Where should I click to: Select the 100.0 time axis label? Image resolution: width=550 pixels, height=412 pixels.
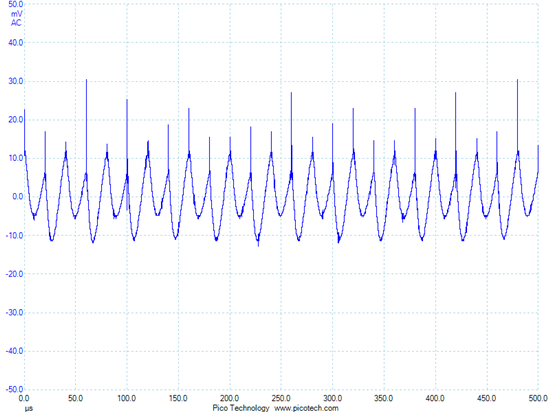[x=127, y=398]
